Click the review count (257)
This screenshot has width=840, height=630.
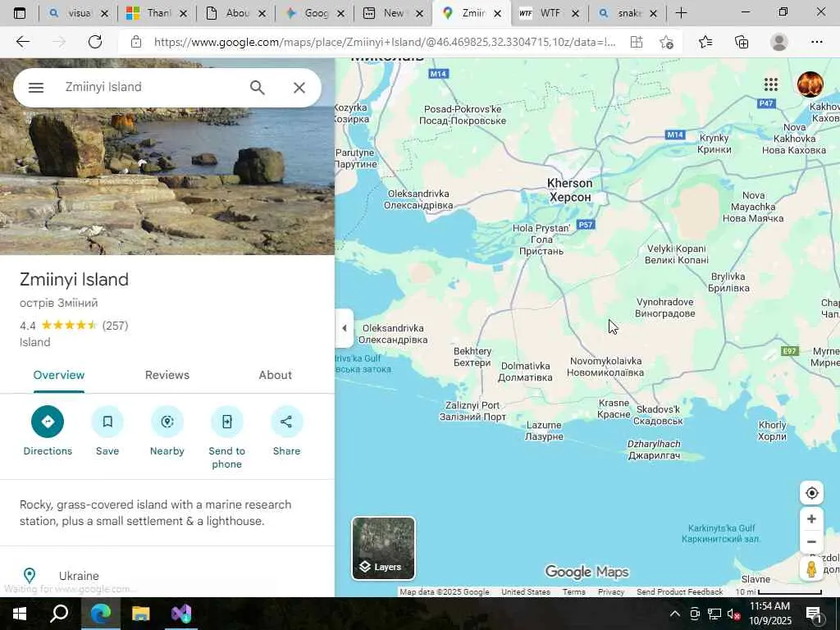click(115, 325)
